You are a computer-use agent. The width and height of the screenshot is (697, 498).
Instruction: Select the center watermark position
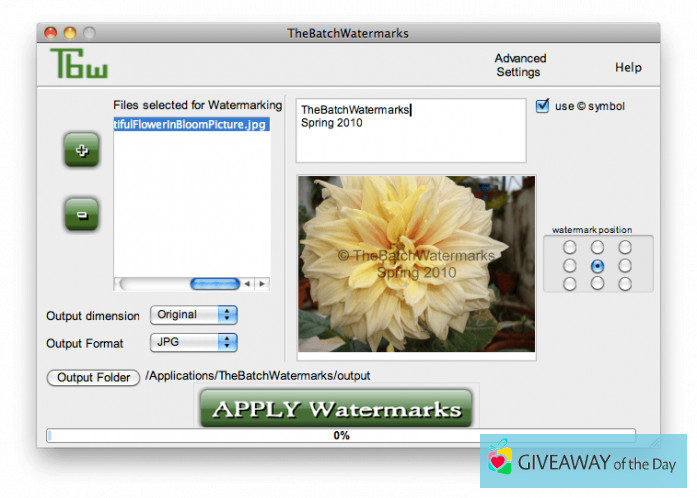pos(597,266)
